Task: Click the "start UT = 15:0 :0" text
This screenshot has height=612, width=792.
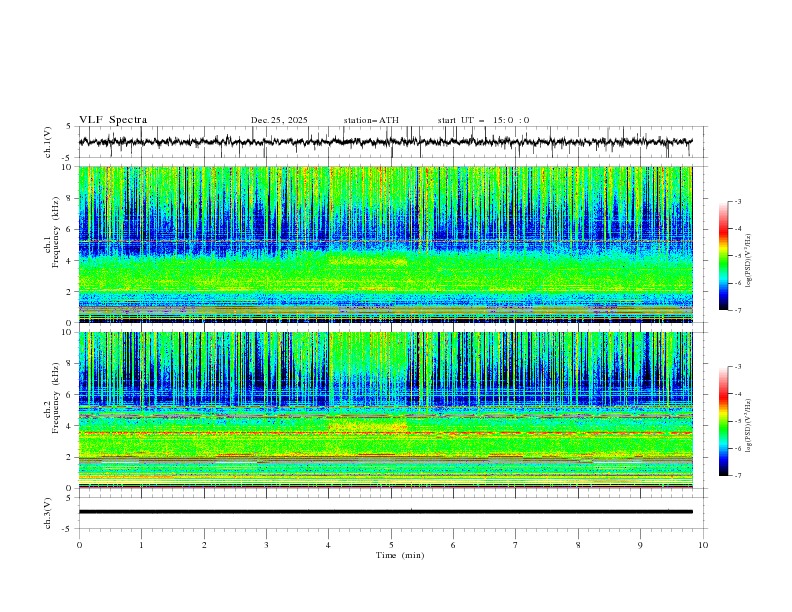Action: [483, 120]
